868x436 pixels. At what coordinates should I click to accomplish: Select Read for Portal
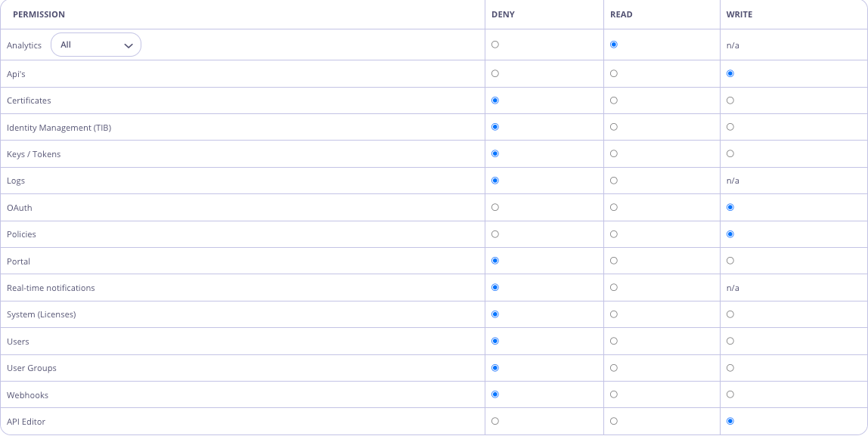click(x=613, y=261)
